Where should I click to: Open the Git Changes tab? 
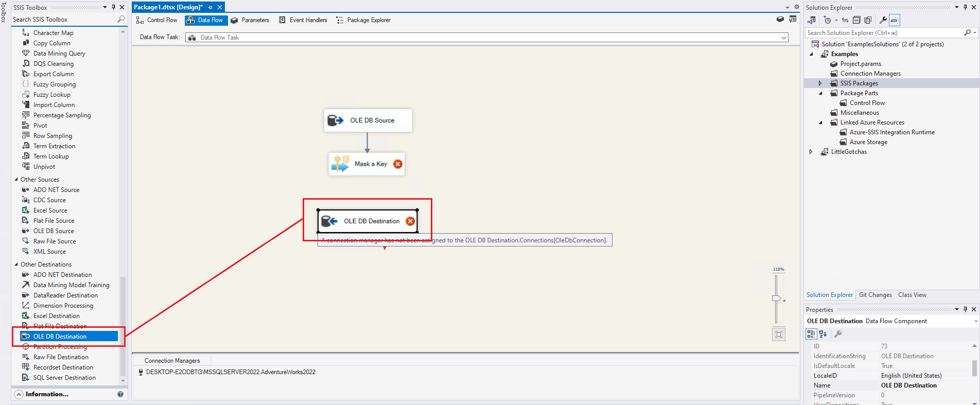(875, 295)
